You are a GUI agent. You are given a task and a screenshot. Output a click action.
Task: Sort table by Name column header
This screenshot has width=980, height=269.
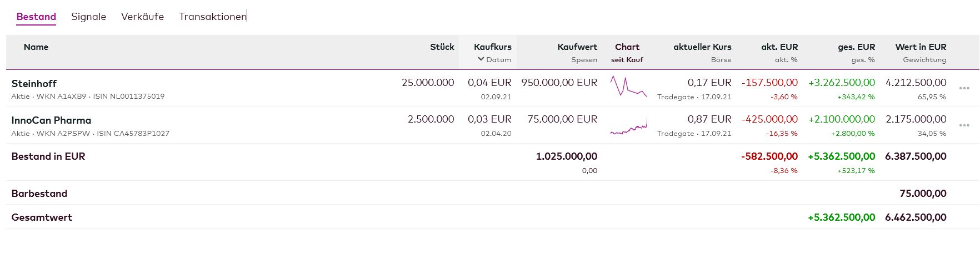[36, 47]
